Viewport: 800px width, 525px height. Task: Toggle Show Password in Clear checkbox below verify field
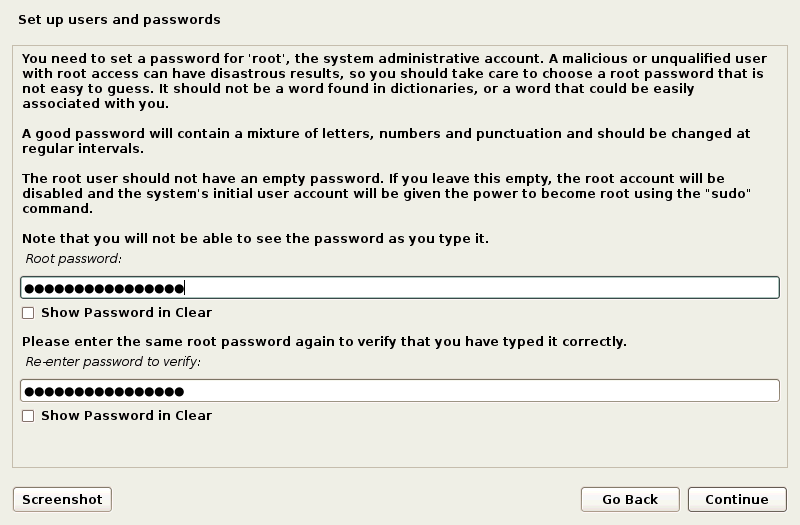(x=28, y=416)
